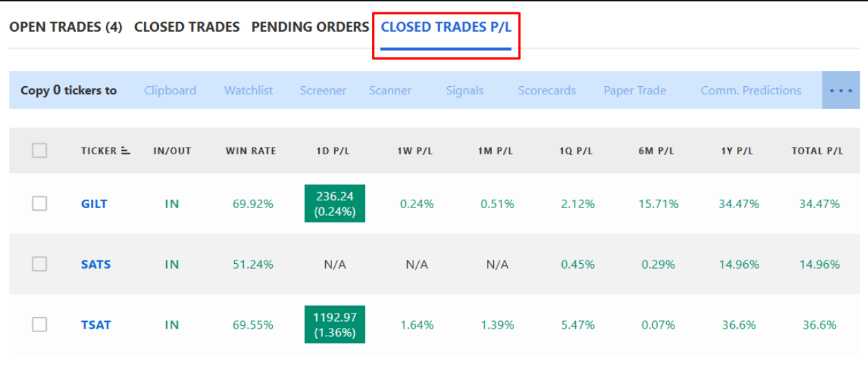Switch to the Closed Trades tab
Screen dimensions: 868x370
coord(187,27)
